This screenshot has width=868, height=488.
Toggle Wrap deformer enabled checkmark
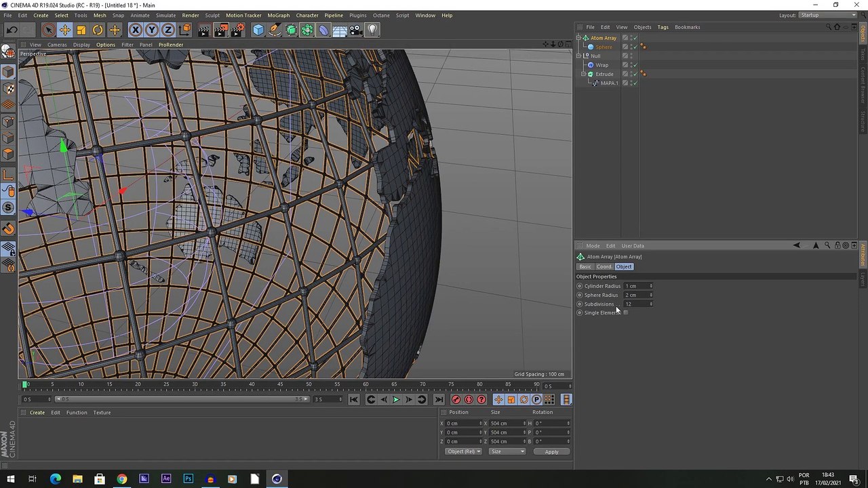(635, 65)
